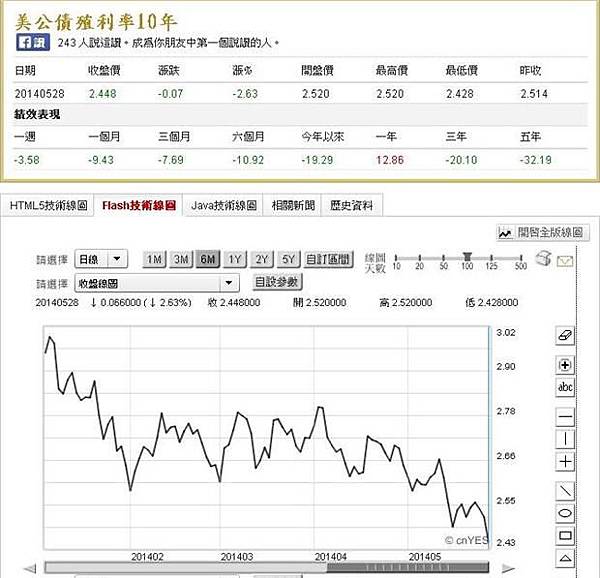Switch to Java技術線圖 tab
This screenshot has height=578, width=600.
[223, 205]
